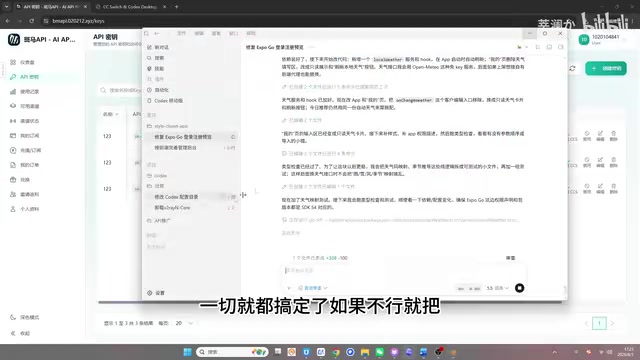640x360 pixels.
Task: Open Codex mobile item in sidebar
Action: [165, 100]
